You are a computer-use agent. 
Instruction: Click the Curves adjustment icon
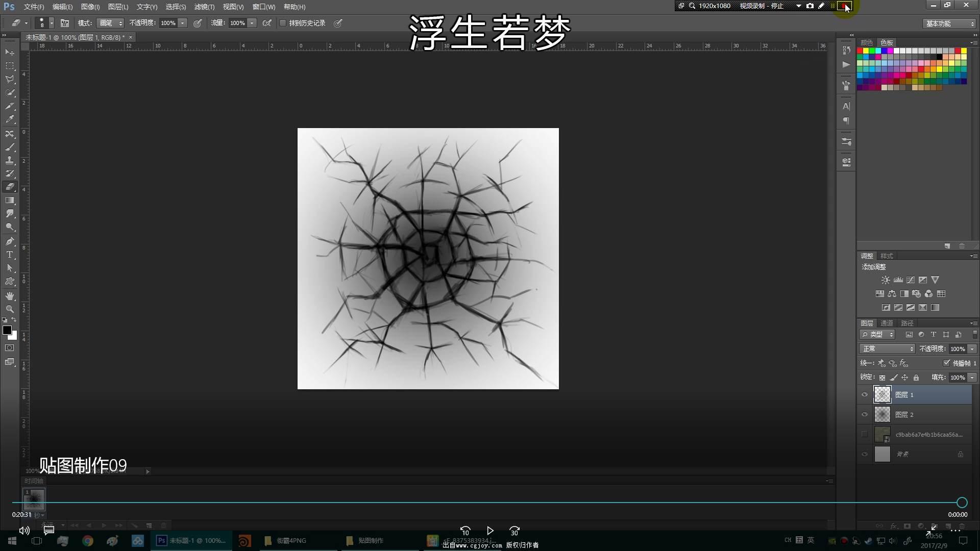[x=911, y=280]
